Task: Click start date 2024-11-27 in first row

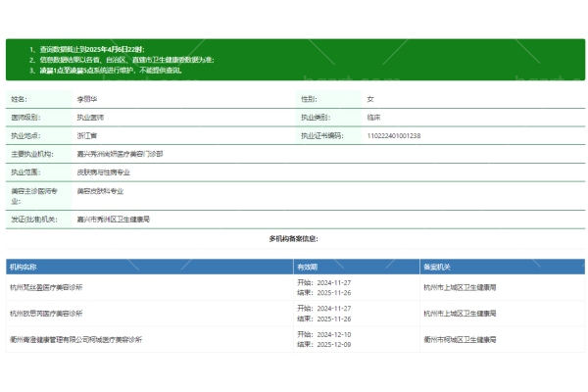Action: (x=334, y=282)
